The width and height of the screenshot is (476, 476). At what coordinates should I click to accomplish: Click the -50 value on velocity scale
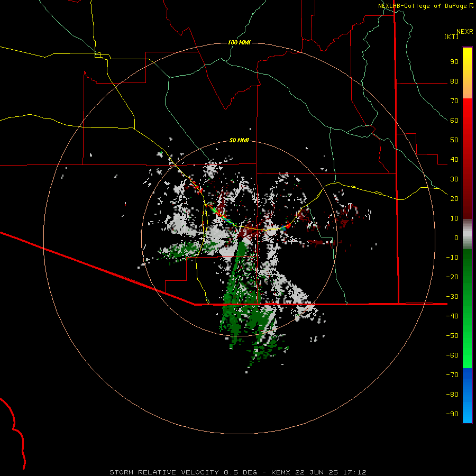452,336
